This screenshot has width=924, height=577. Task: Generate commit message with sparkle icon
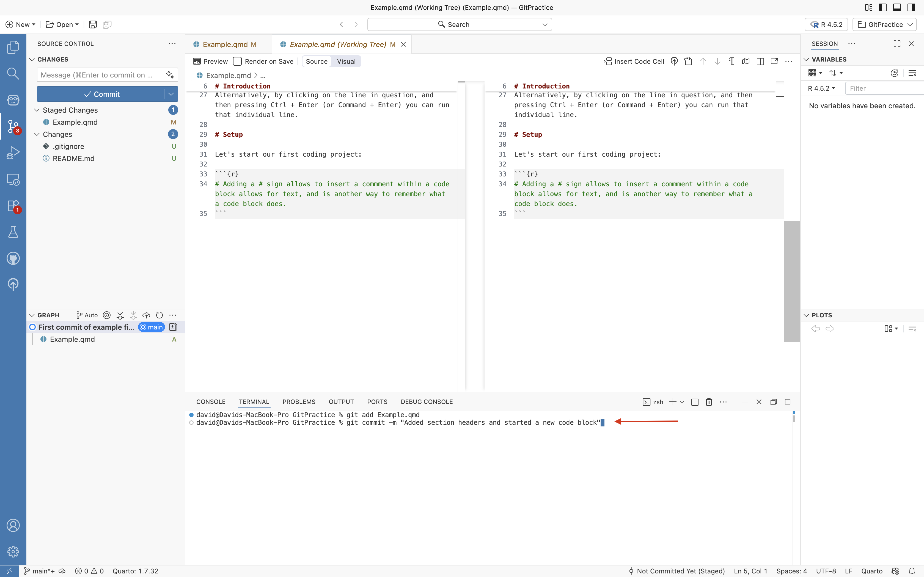click(169, 75)
